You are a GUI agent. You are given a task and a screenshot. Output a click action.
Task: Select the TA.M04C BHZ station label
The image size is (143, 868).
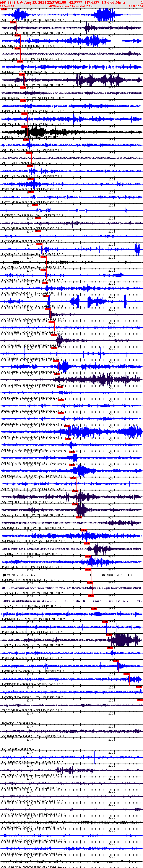[x=33, y=33]
